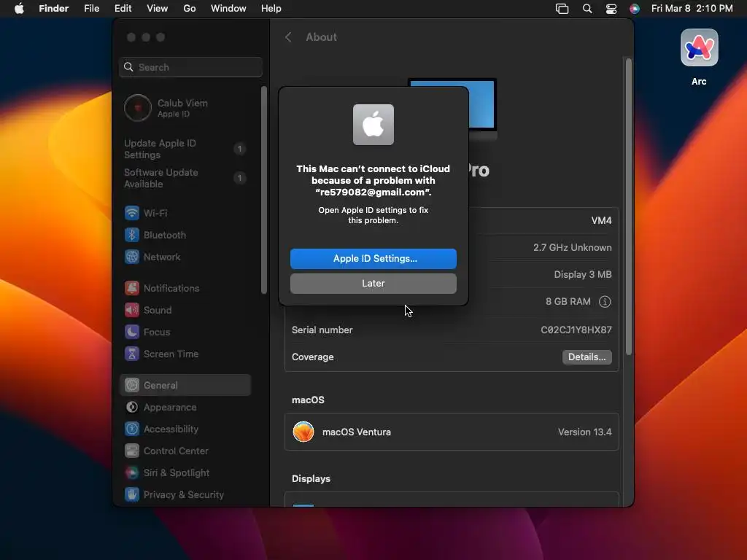Open Wi-Fi settings

[x=186, y=213]
